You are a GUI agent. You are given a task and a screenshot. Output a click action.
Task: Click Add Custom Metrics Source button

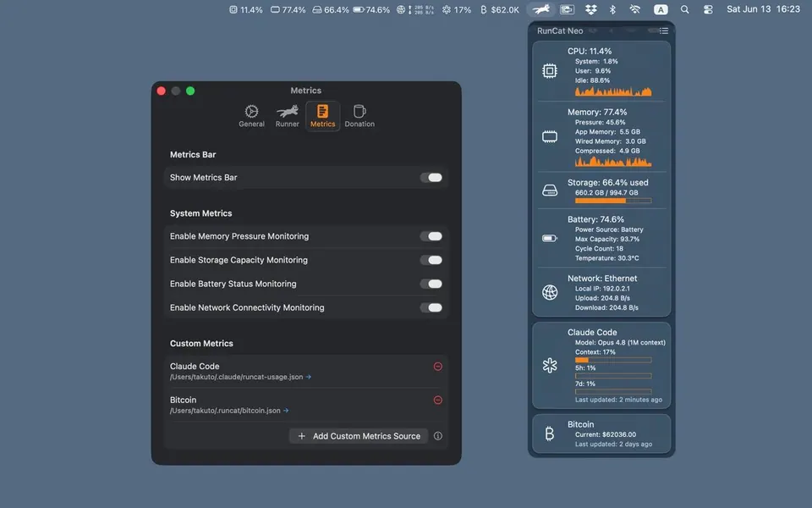359,436
